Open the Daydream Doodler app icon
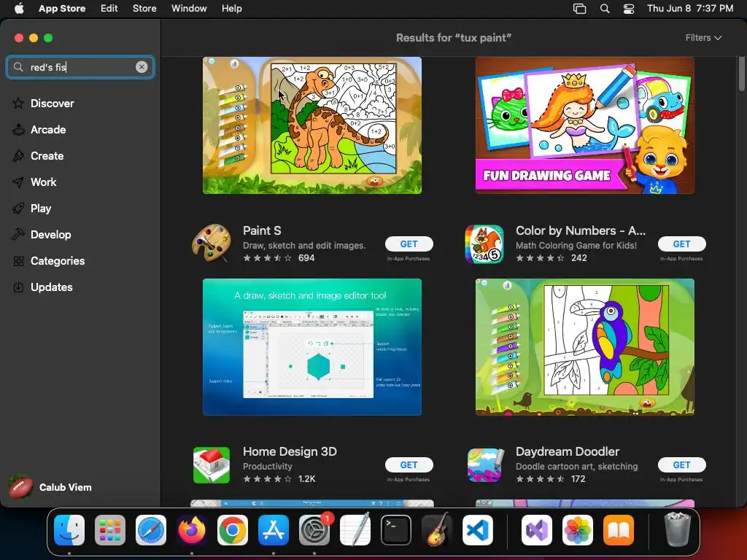This screenshot has height=560, width=747. point(484,464)
